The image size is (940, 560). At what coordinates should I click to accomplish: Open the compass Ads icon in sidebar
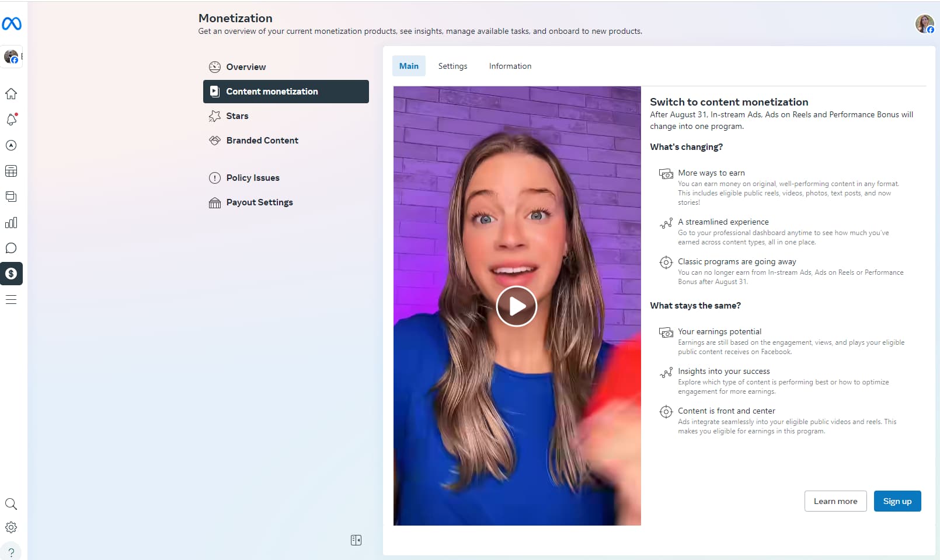pyautogui.click(x=11, y=145)
